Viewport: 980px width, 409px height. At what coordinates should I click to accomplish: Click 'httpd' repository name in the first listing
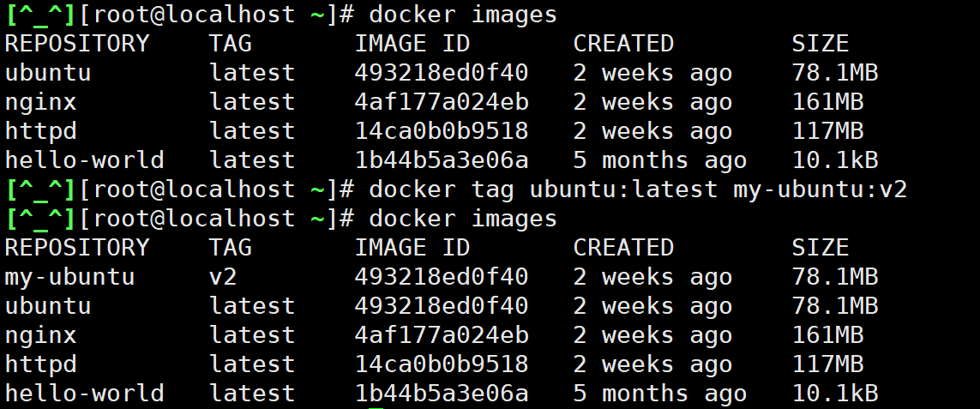click(40, 131)
